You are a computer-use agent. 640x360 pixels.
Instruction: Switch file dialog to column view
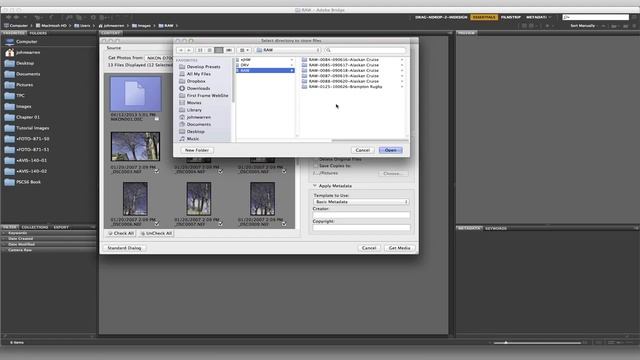[x=219, y=50]
